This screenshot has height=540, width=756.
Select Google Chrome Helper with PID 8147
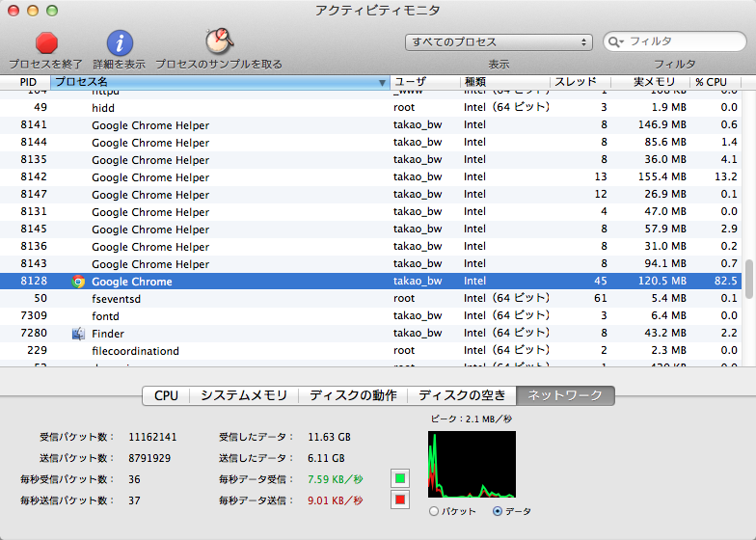[370, 195]
